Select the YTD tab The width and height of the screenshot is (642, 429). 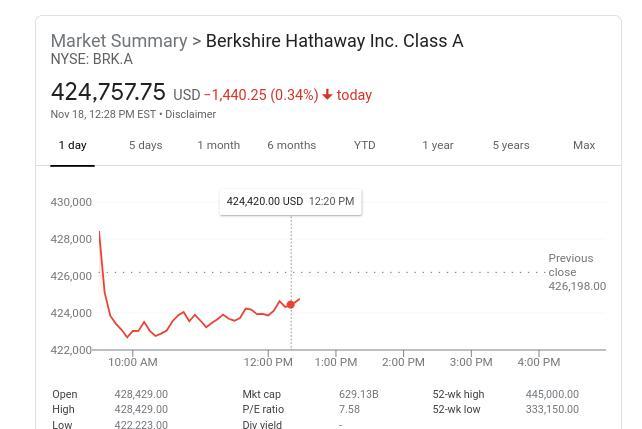(364, 145)
